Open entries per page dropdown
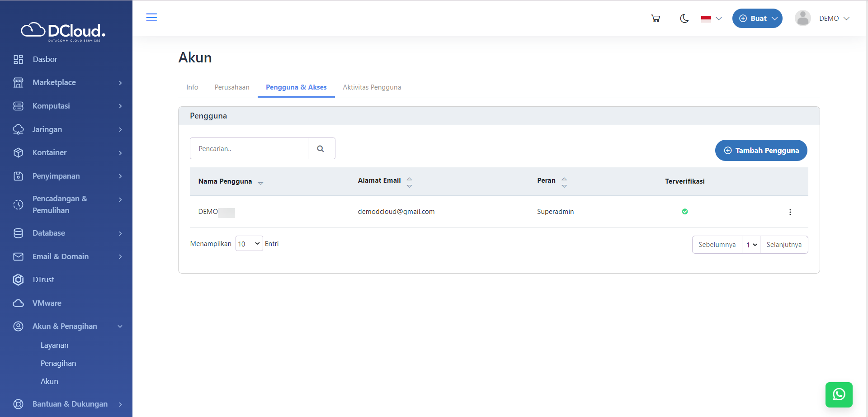This screenshot has height=417, width=868. tap(249, 244)
